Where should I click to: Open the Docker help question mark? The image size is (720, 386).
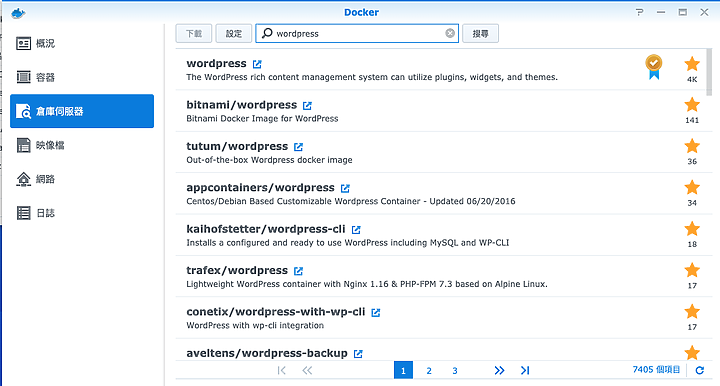[x=640, y=12]
